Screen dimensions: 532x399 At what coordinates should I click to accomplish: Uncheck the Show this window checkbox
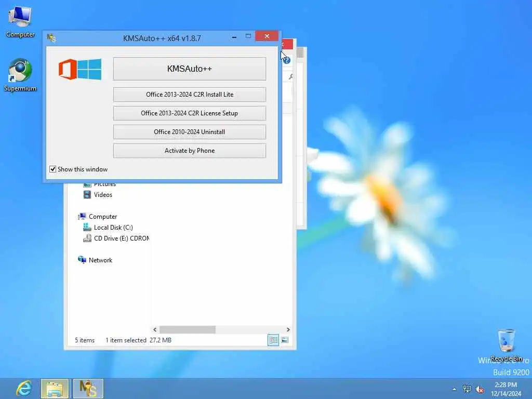52,169
